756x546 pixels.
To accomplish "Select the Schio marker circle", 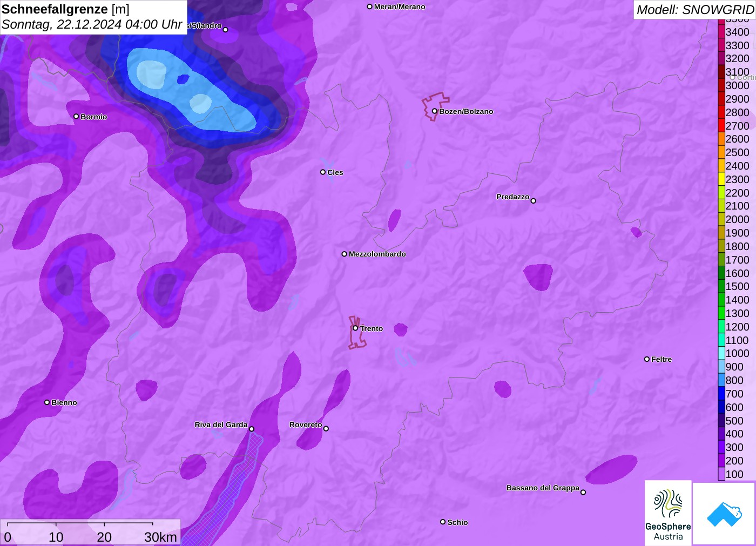I will click(x=443, y=522).
